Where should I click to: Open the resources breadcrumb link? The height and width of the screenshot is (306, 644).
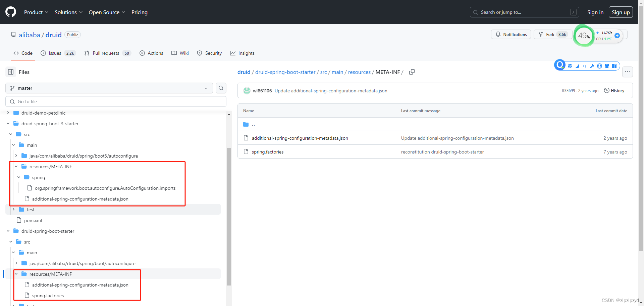(359, 72)
